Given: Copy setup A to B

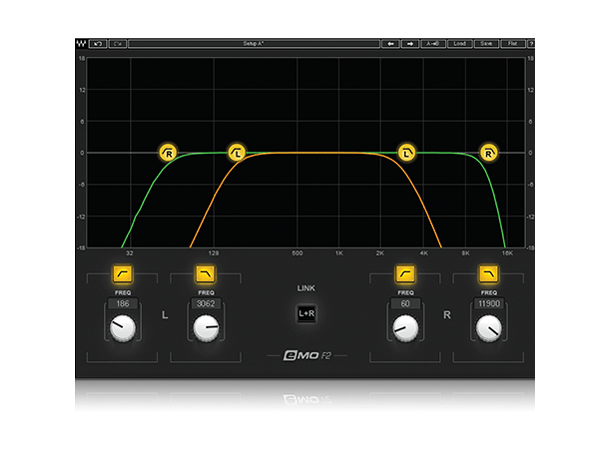Looking at the screenshot, I should 433,44.
